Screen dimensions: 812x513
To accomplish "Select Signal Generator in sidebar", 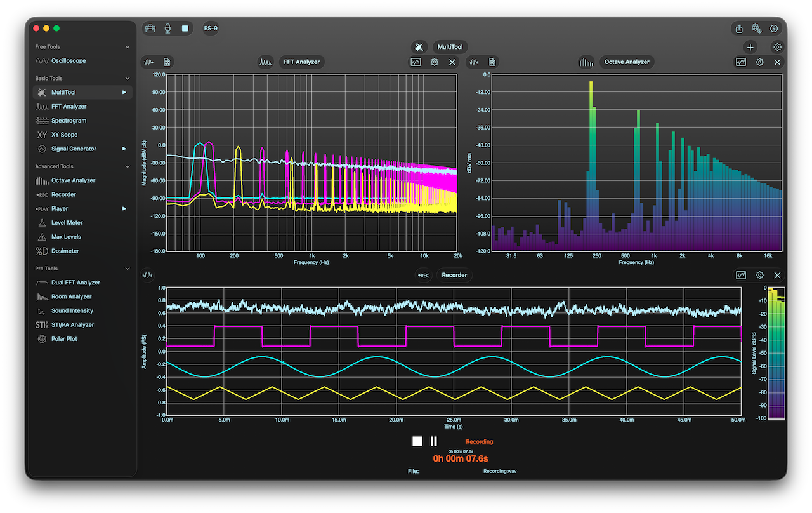I will pos(82,149).
